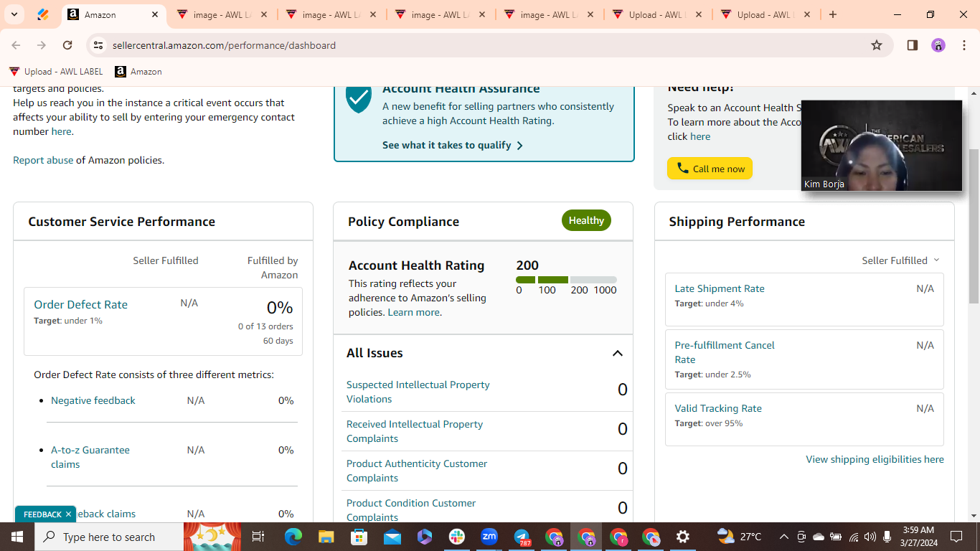Open the Seller Fulfilled dropdown in Shipping Performance

click(x=900, y=260)
